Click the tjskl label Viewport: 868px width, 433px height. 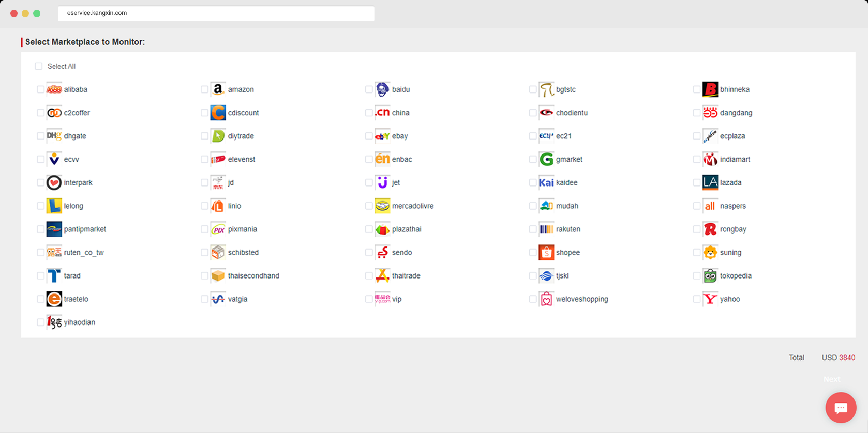click(562, 275)
